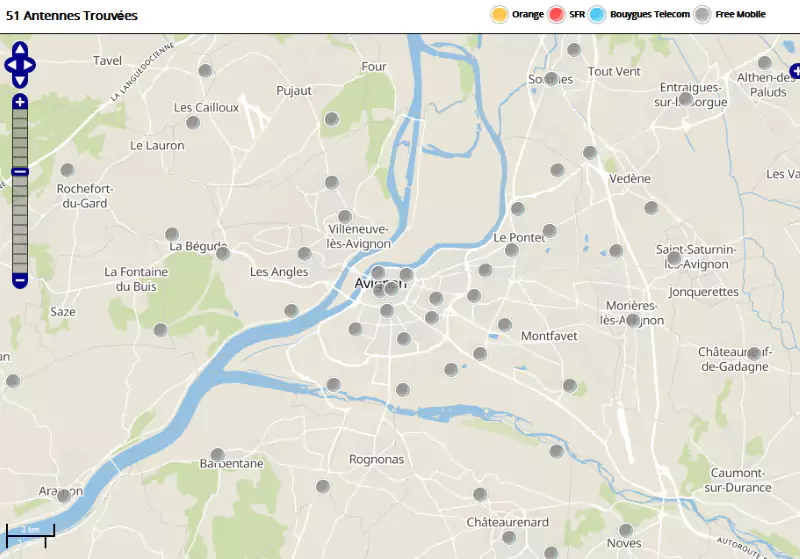Image resolution: width=800 pixels, height=559 pixels.
Task: Toggle Free Mobile operator filter circle
Action: [703, 14]
